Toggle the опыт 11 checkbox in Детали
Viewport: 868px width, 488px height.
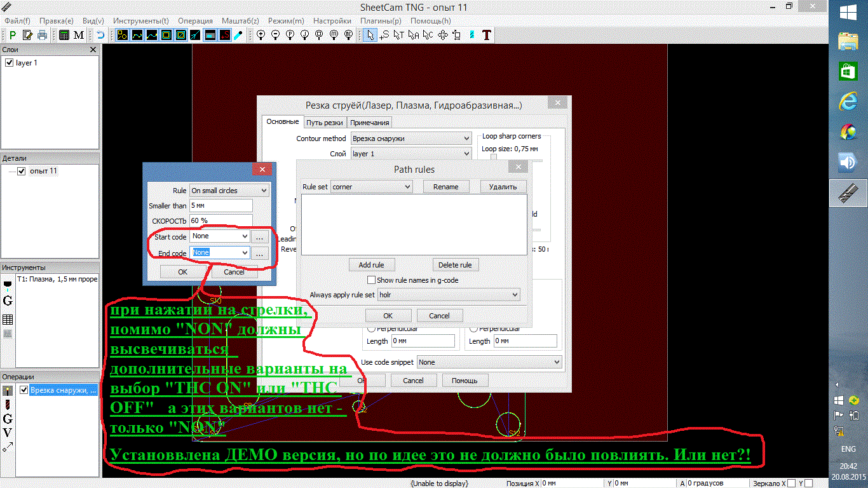[x=22, y=171]
